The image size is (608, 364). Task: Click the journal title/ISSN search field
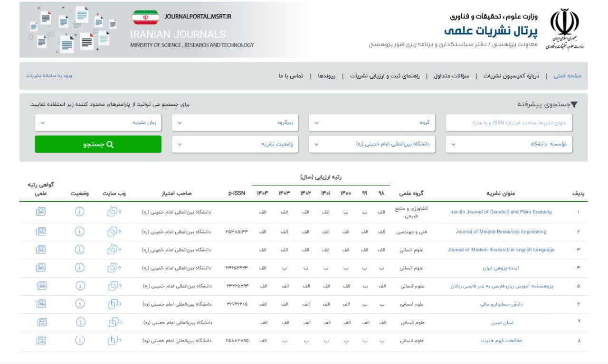tap(509, 122)
